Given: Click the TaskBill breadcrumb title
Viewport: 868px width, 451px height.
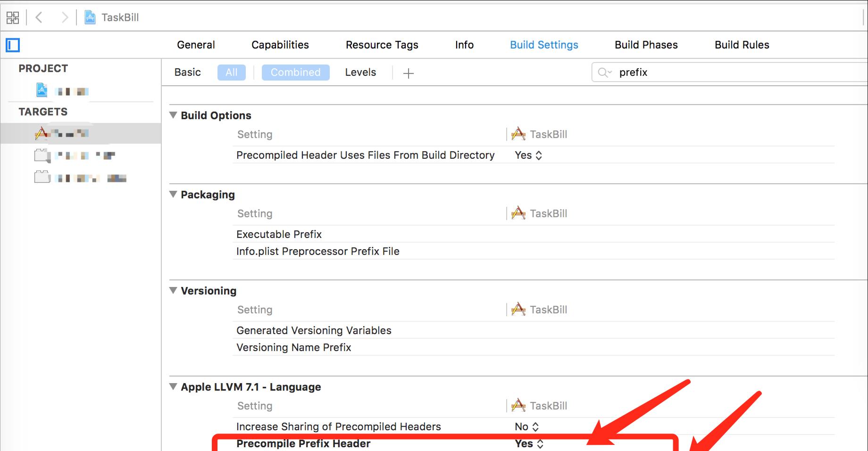Looking at the screenshot, I should [x=120, y=17].
